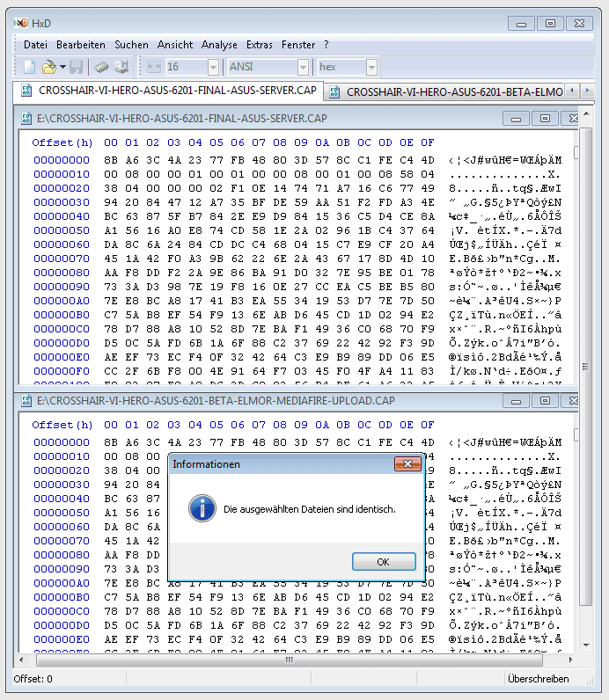The width and height of the screenshot is (609, 700).
Task: Click the Open disk icon
Action: 121,67
